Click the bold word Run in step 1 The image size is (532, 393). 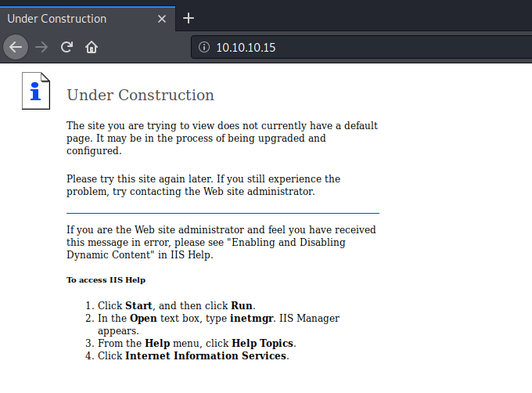(x=242, y=305)
